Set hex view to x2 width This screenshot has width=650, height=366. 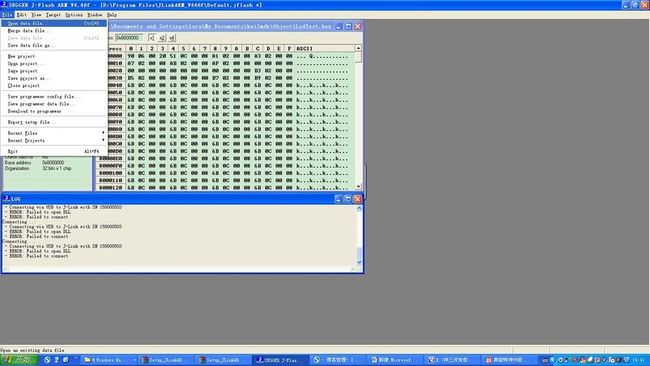[x=162, y=38]
